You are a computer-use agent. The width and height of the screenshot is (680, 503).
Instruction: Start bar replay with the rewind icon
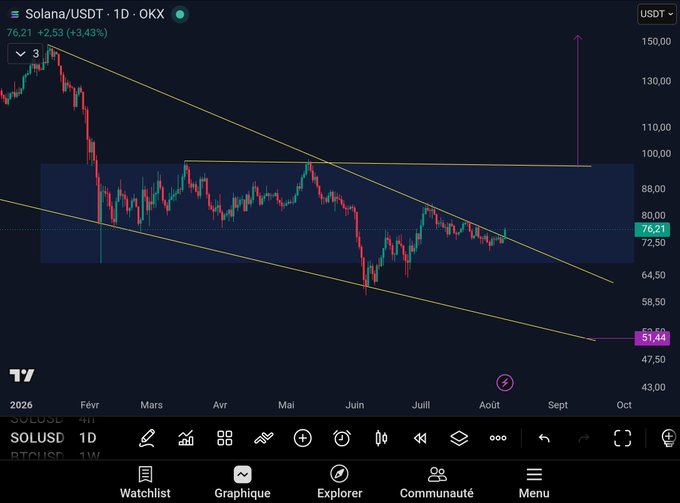(420, 438)
